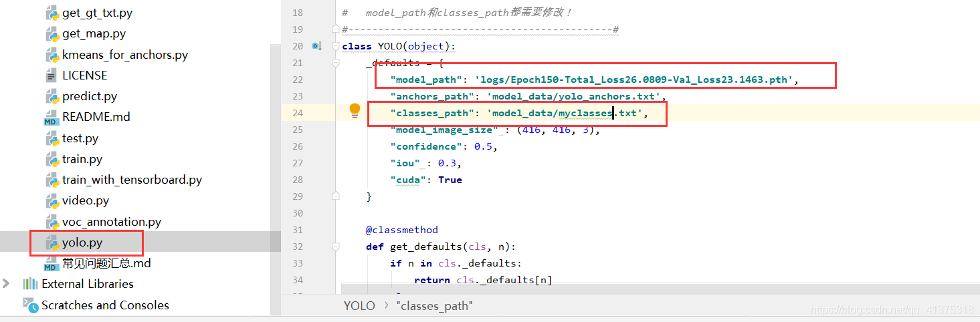The width and height of the screenshot is (980, 322).
Task: Collapse the _defaults dictionary fold marker
Action: 336,63
